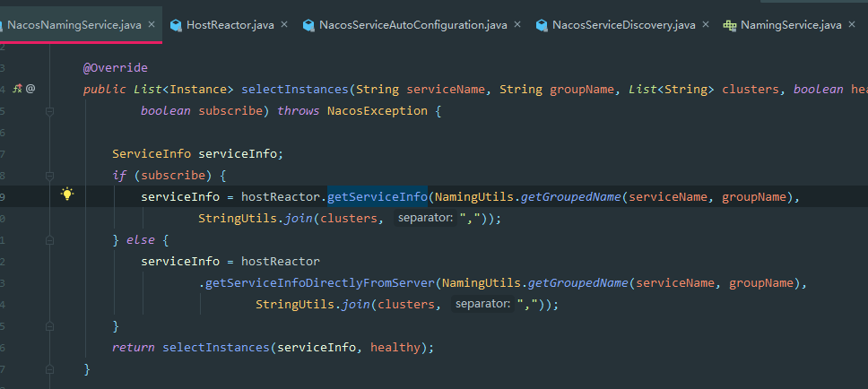Image resolution: width=868 pixels, height=389 pixels.
Task: Activate the NacosNamingService.java tab
Action: [x=74, y=25]
